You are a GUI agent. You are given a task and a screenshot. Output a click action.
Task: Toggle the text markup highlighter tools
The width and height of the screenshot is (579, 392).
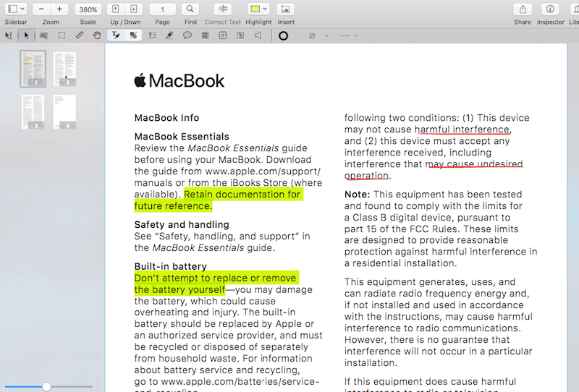116,35
